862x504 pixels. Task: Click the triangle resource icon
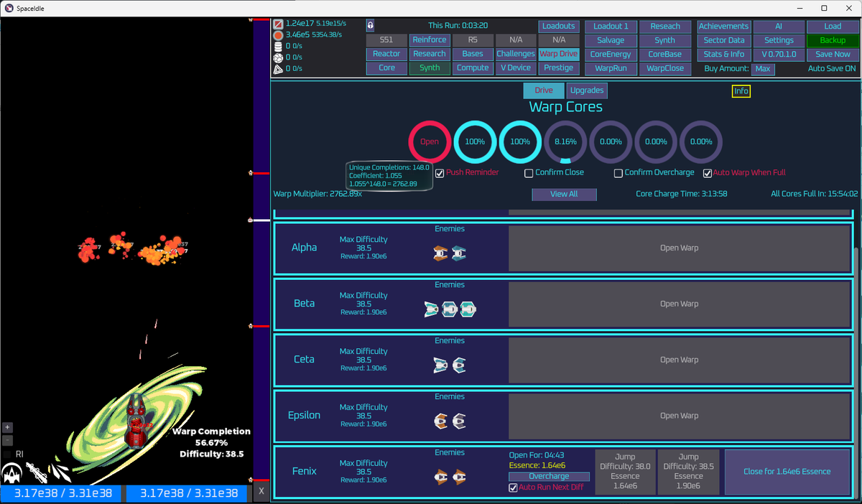(x=278, y=69)
